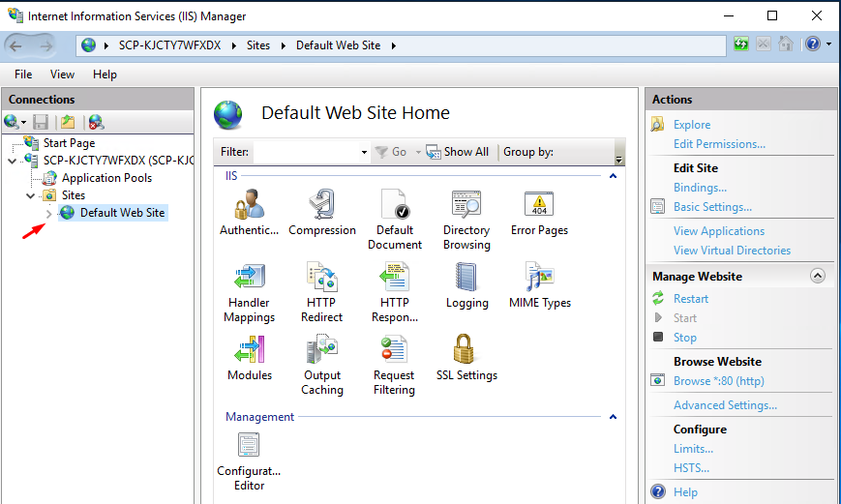
Task: Open the Compression feature
Action: point(322,212)
